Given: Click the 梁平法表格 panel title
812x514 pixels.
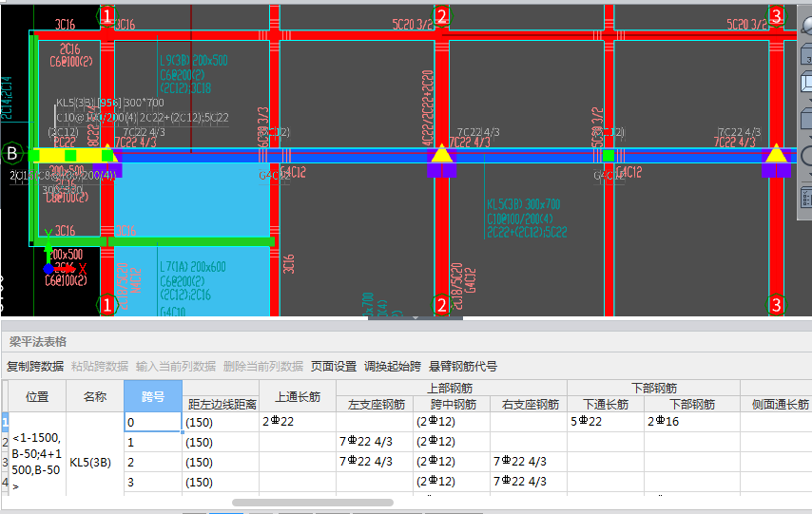Looking at the screenshot, I should click(x=38, y=342).
